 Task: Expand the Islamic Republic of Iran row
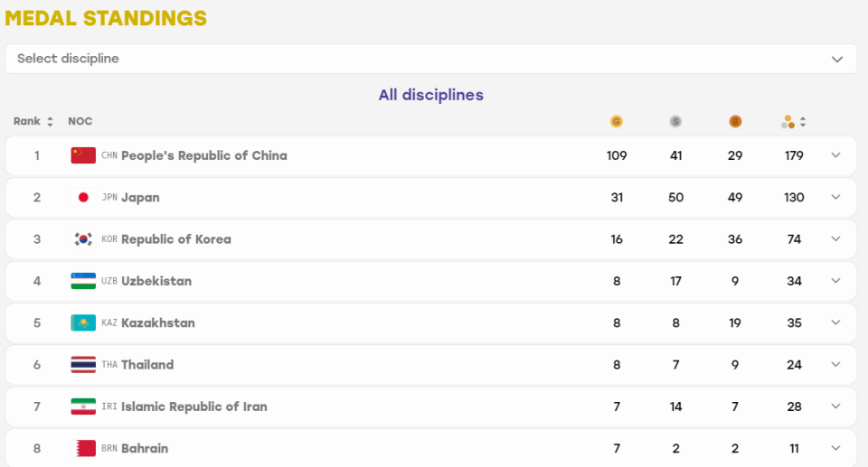point(835,406)
